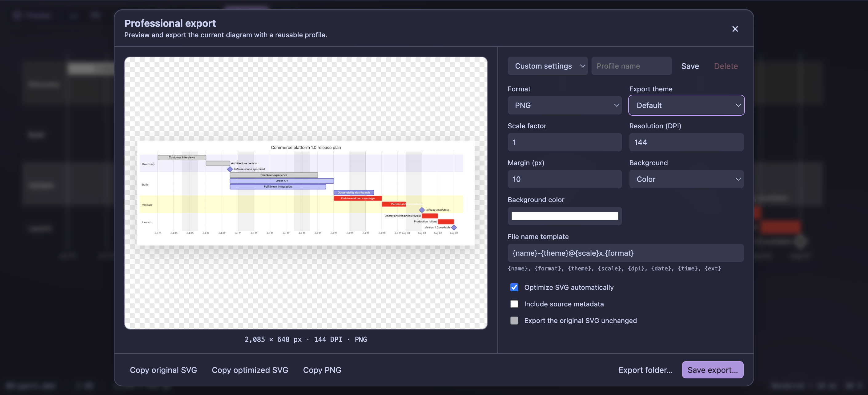Click Copy original SVG button
868x395 pixels.
(x=163, y=370)
